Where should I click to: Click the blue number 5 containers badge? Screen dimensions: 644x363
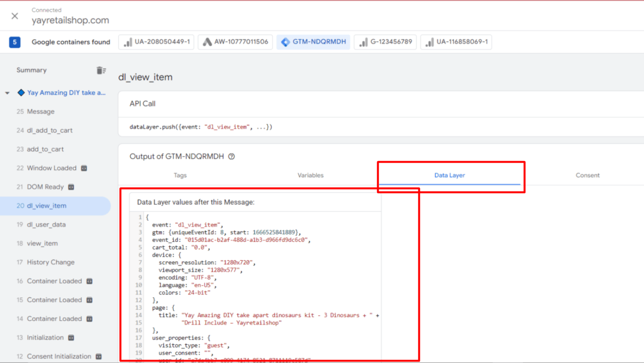click(x=15, y=42)
